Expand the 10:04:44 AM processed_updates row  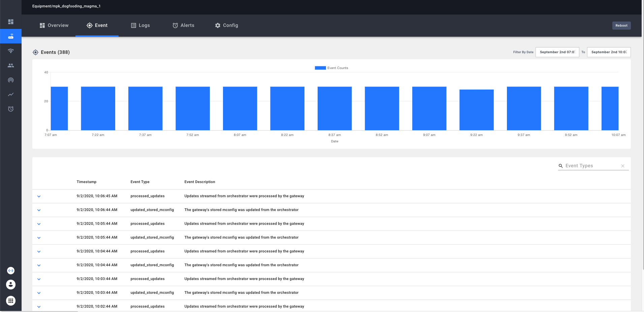click(39, 252)
